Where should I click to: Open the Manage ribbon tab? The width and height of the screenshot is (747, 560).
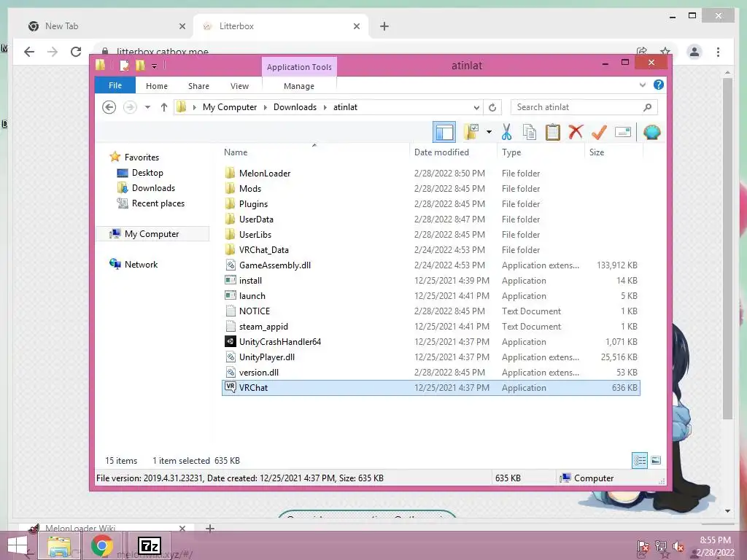pyautogui.click(x=298, y=86)
